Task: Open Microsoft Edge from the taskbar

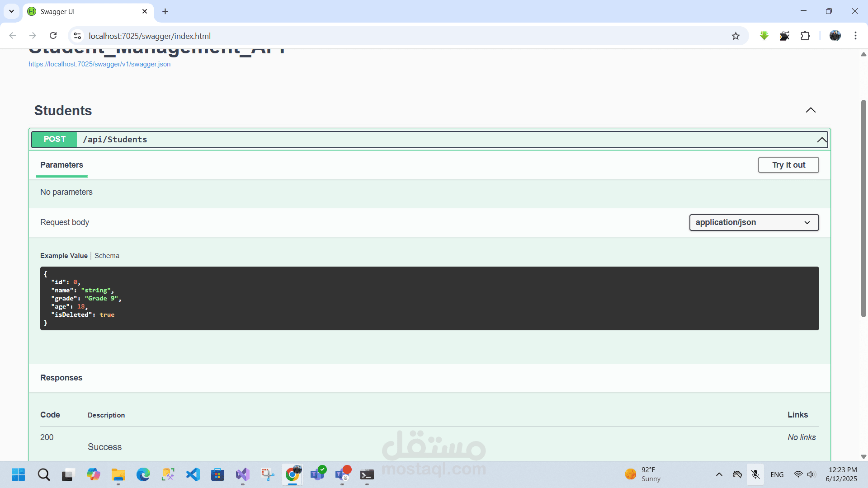Action: (x=143, y=474)
